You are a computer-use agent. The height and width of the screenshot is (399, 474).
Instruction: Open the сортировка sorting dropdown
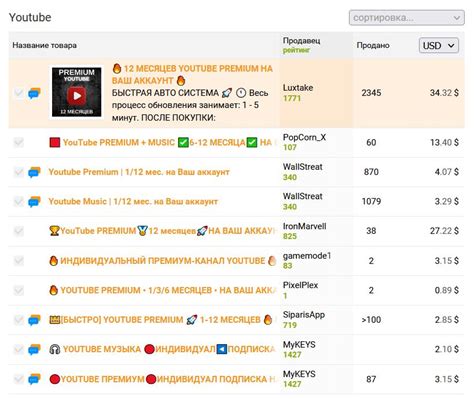[x=407, y=18]
